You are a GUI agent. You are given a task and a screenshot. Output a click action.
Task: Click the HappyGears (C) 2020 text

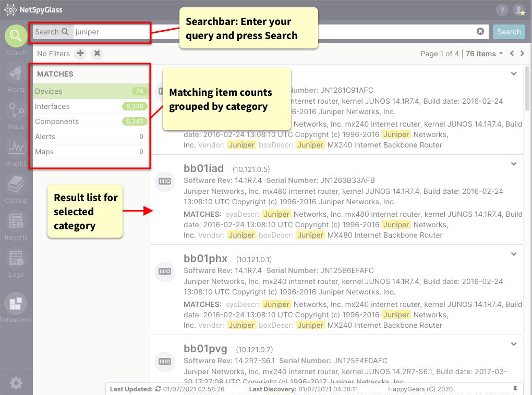pos(420,389)
